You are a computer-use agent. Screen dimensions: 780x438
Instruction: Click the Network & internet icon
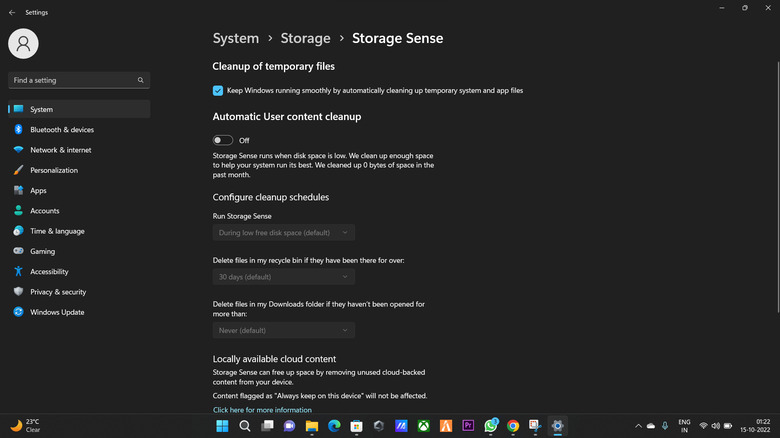click(x=18, y=150)
